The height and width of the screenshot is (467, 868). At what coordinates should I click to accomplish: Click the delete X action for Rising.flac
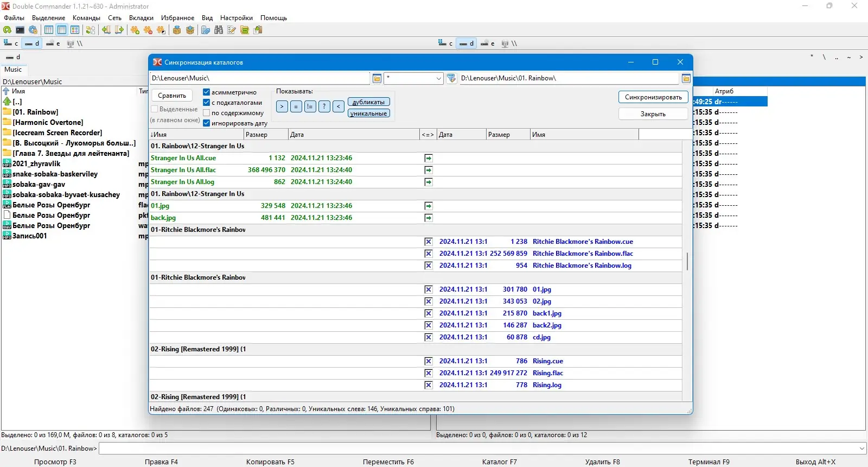coord(429,373)
